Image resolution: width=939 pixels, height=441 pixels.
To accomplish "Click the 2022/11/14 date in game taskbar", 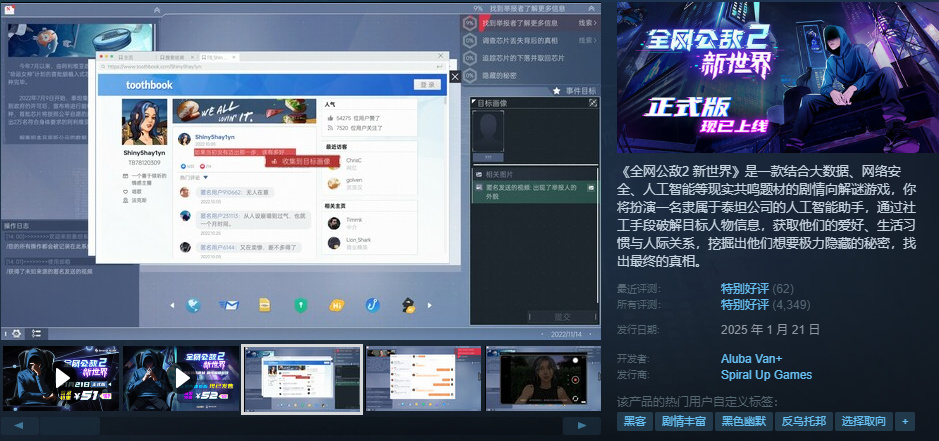I will point(567,334).
